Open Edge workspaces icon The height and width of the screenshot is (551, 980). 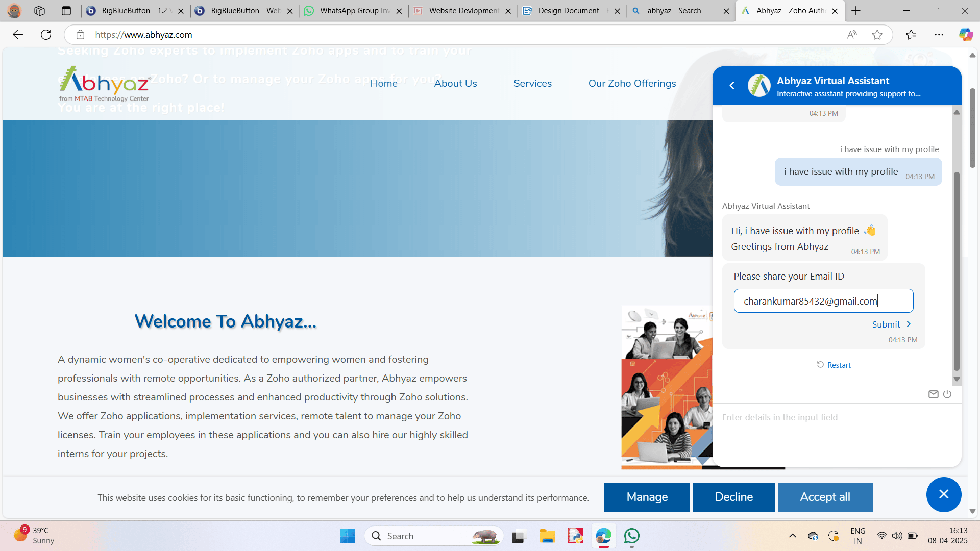(40, 11)
